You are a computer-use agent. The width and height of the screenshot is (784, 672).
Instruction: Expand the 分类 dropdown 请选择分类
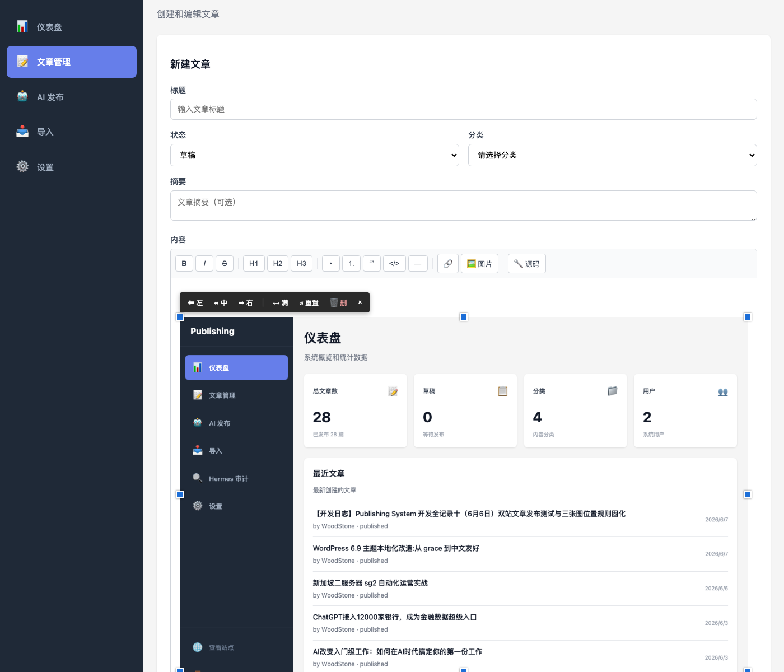tap(612, 155)
